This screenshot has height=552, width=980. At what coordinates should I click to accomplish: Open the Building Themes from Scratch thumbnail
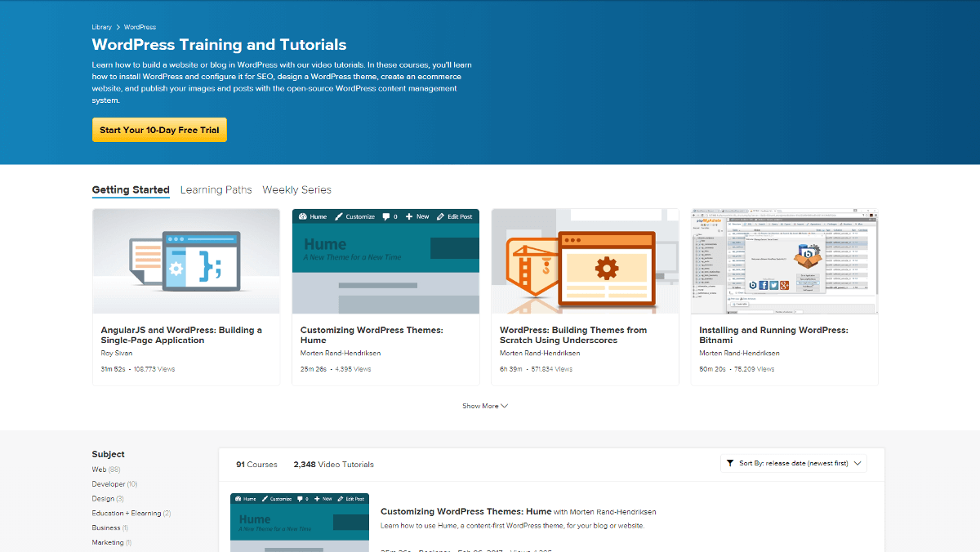[585, 261]
